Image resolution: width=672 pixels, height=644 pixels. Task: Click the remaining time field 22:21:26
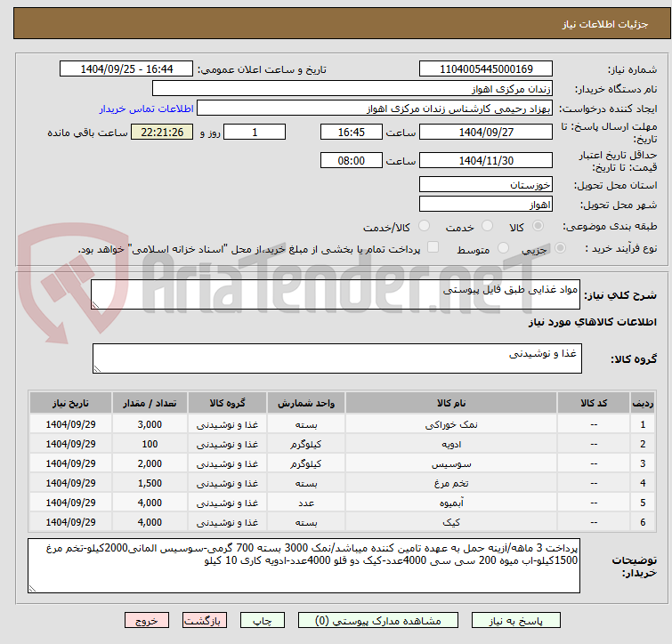pos(162,132)
